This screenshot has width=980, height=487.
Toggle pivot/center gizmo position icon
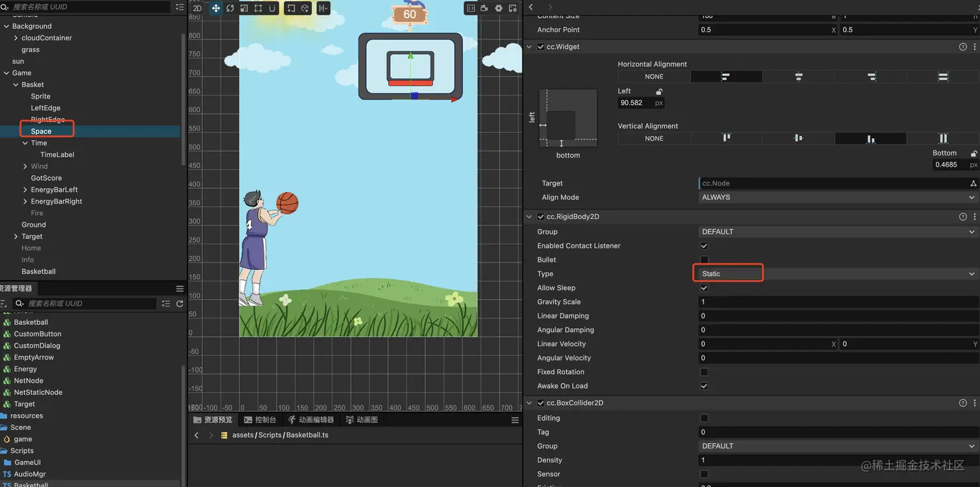click(290, 8)
